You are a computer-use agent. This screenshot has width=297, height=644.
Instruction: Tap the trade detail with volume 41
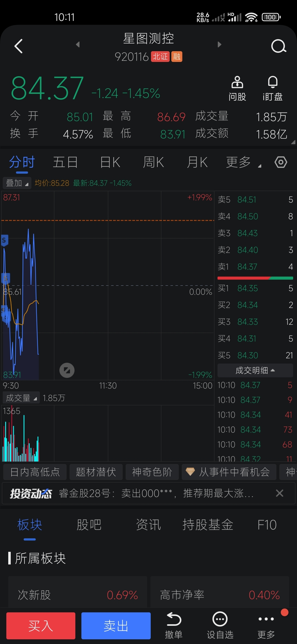[255, 415]
